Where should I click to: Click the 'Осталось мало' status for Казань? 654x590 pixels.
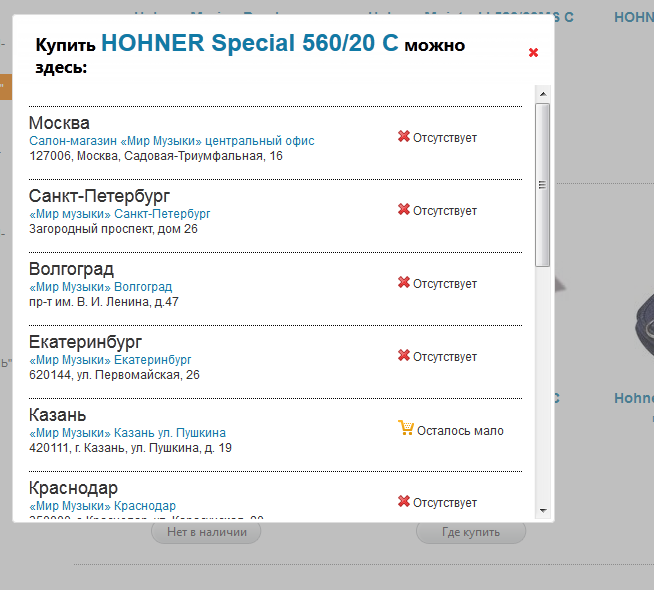pos(460,431)
